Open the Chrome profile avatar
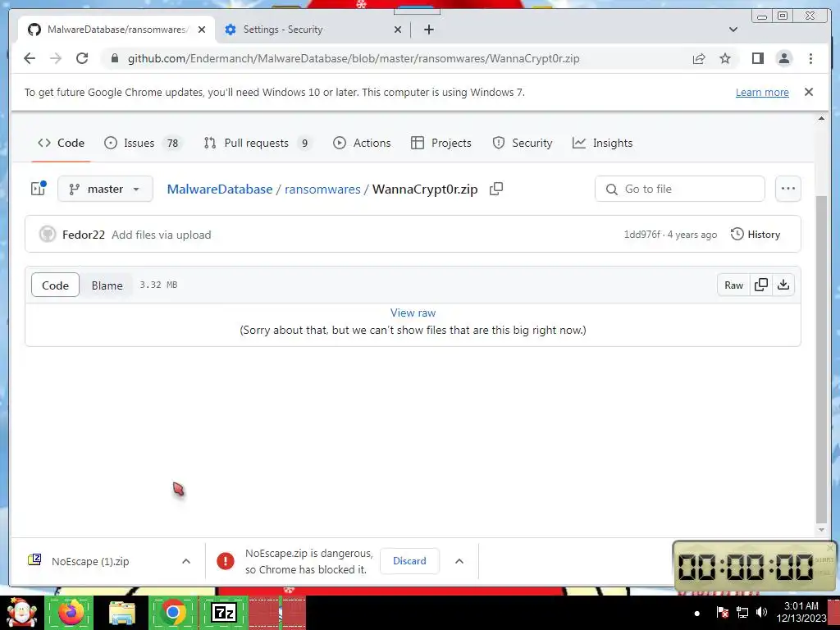The height and width of the screenshot is (630, 840). tap(783, 58)
